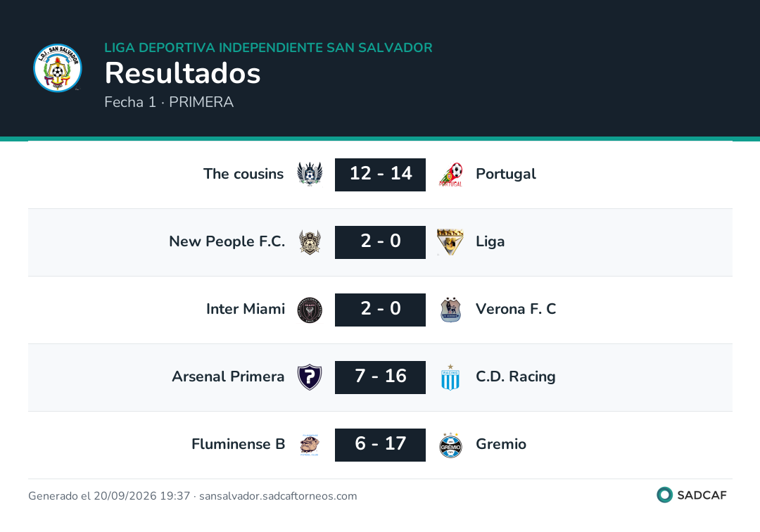Select the 7 - 16 score box
The height and width of the screenshot is (532, 760).
tap(380, 377)
